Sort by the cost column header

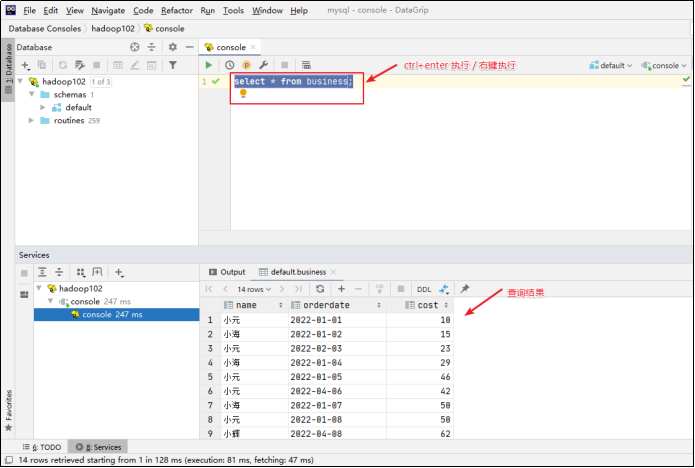(420, 305)
